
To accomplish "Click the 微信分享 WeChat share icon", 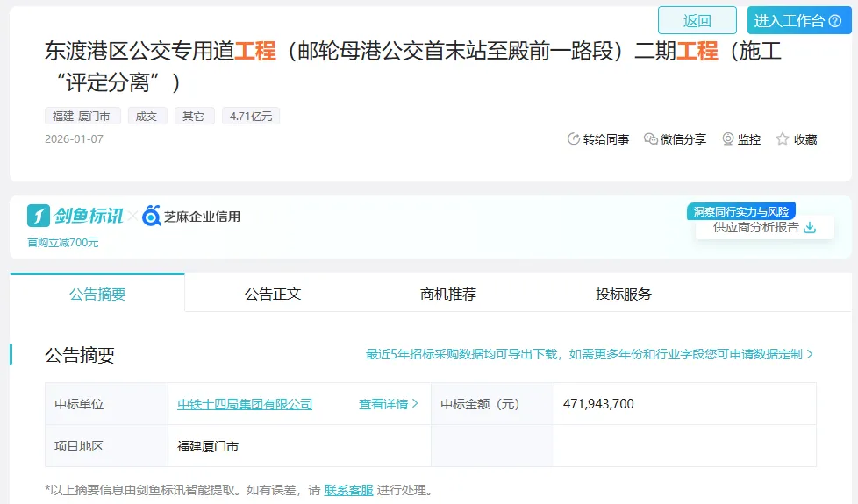I will (650, 139).
